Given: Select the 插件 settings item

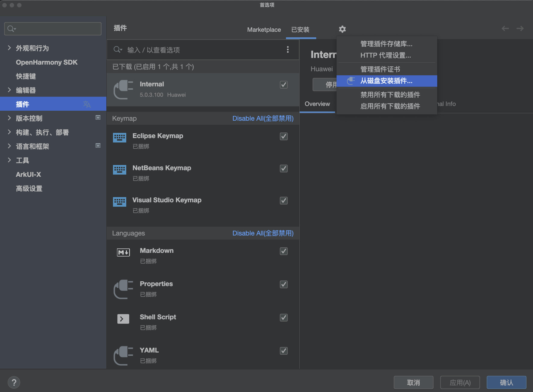Looking at the screenshot, I should click(x=53, y=104).
